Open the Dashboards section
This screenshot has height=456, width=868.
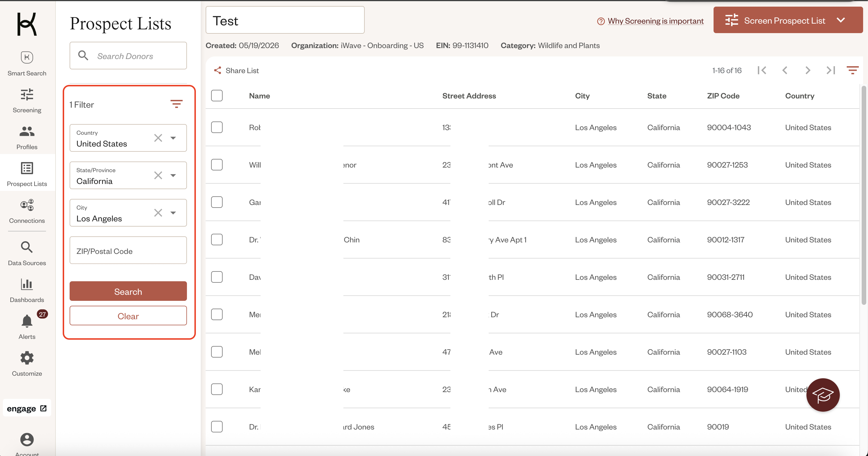27,290
